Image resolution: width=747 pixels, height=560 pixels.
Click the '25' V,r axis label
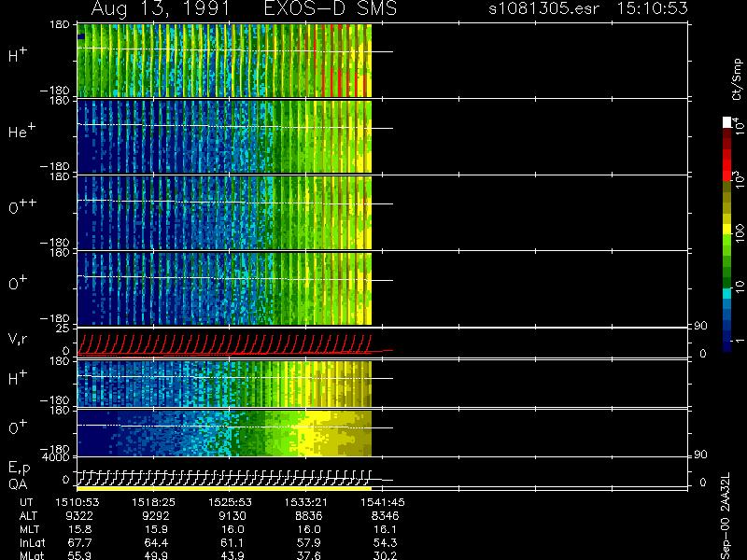click(63, 329)
